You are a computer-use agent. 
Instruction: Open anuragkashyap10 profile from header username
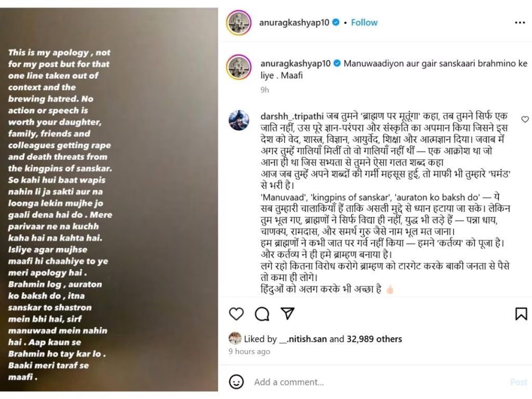pyautogui.click(x=294, y=22)
